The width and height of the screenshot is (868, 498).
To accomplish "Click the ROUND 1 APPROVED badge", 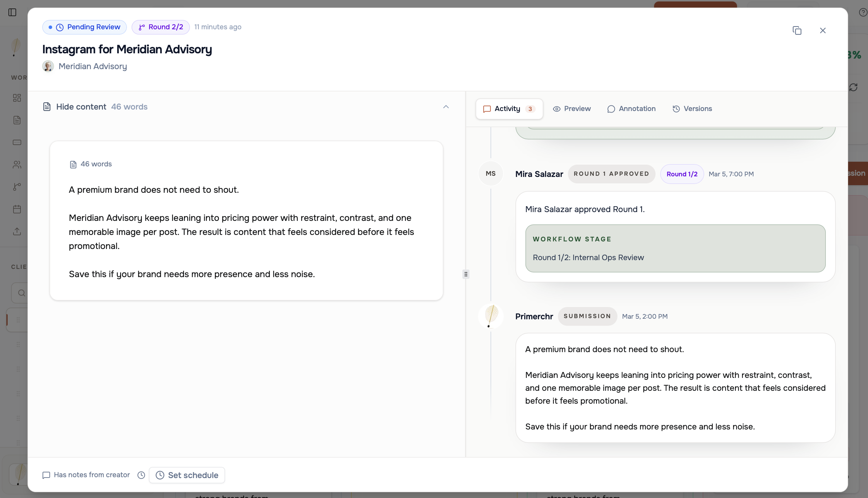I will 611,174.
